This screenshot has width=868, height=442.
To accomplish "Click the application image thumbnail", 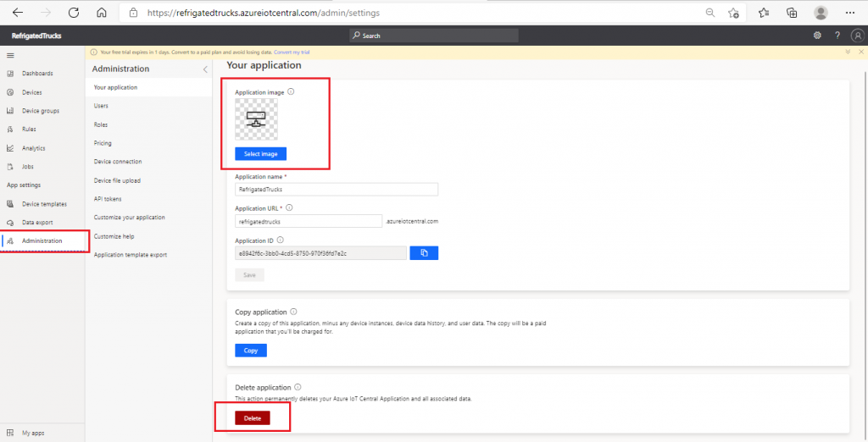I will click(256, 119).
